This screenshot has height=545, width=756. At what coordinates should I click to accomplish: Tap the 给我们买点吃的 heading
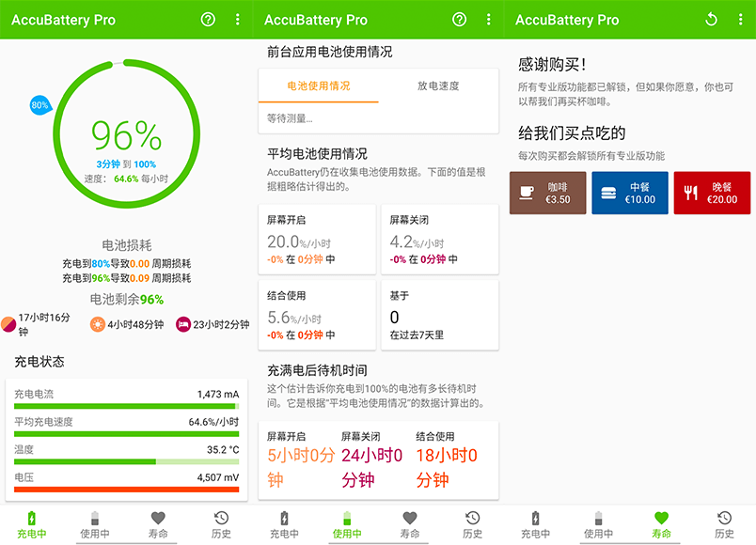tap(572, 132)
